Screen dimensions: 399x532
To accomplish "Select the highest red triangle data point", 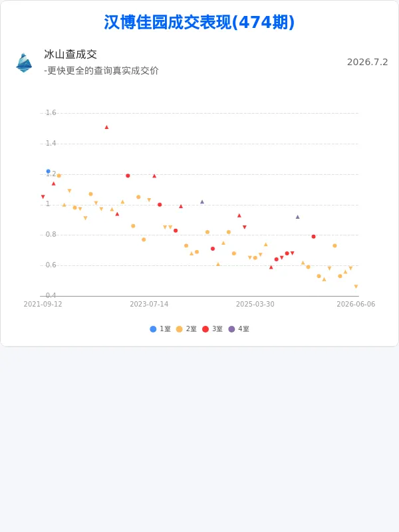I will coord(106,127).
